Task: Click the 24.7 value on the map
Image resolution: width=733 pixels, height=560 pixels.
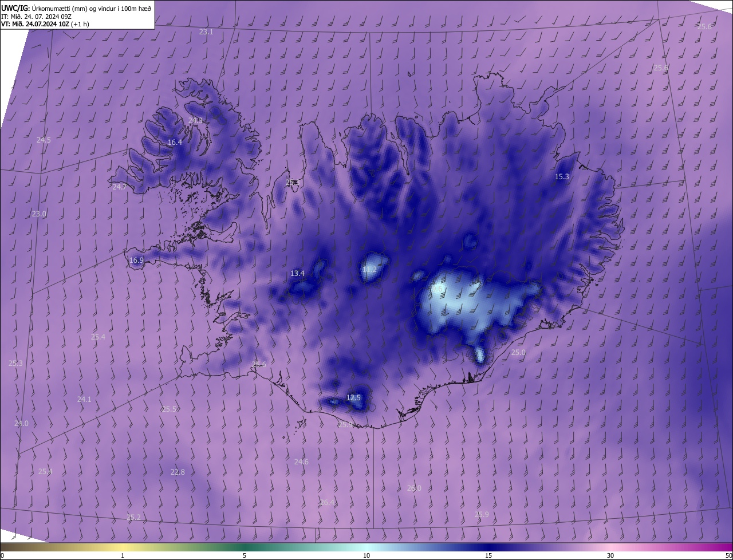Action: [119, 187]
